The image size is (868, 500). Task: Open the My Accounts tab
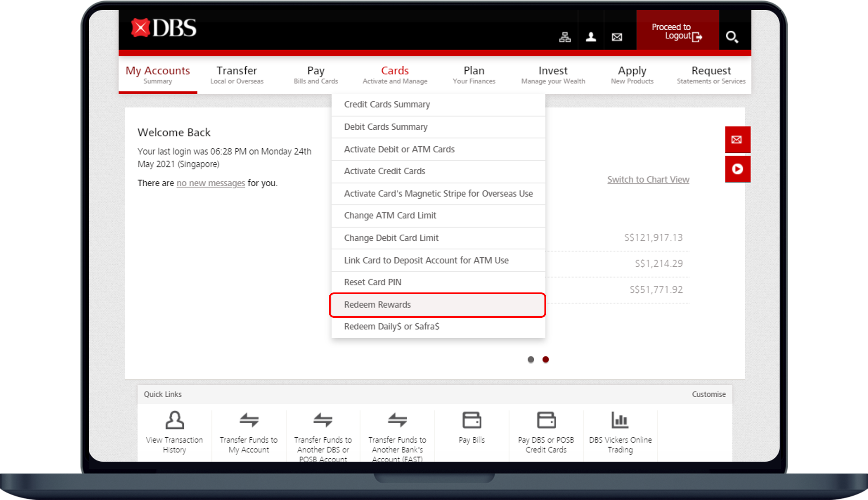pos(158,75)
